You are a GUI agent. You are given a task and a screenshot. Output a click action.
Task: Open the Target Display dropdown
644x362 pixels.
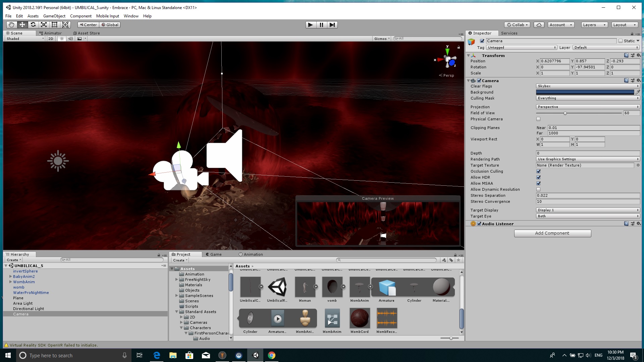(588, 210)
